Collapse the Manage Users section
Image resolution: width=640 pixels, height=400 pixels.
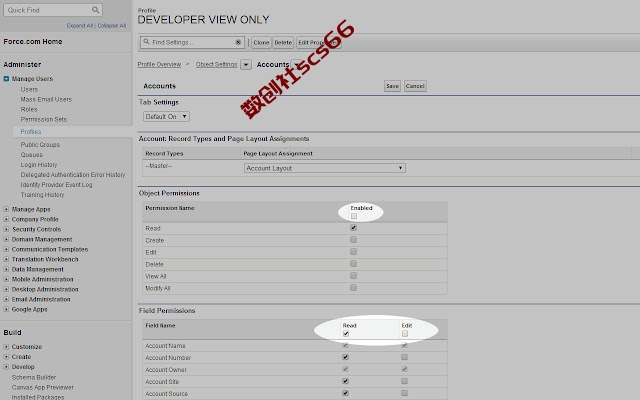pyautogui.click(x=6, y=79)
